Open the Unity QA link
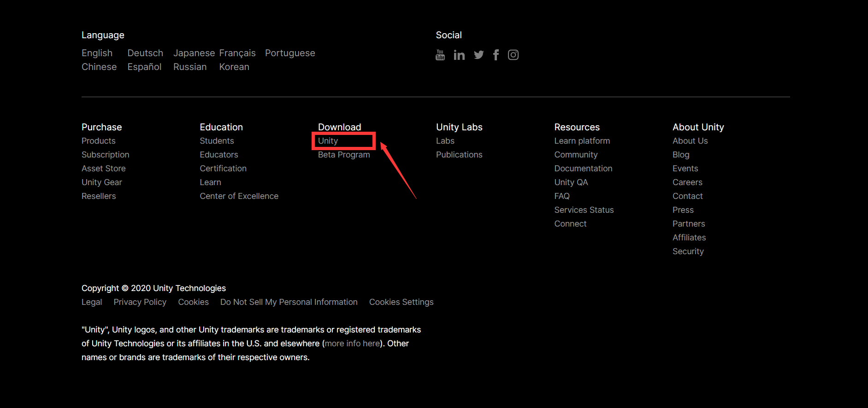The height and width of the screenshot is (408, 868). tap(571, 182)
